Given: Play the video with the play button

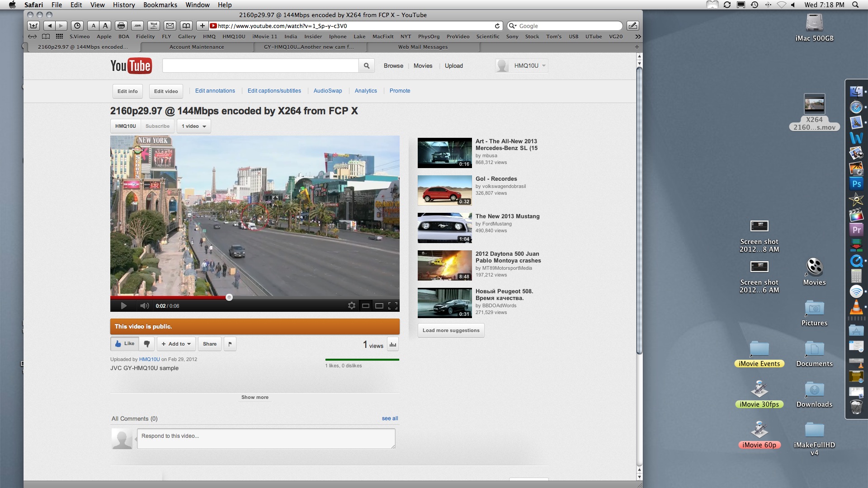Looking at the screenshot, I should coord(123,306).
